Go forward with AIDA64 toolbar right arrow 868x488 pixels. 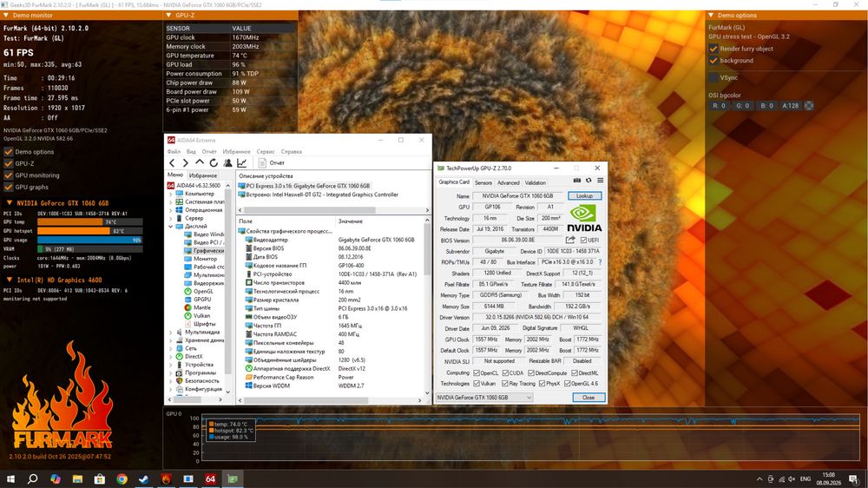(186, 163)
